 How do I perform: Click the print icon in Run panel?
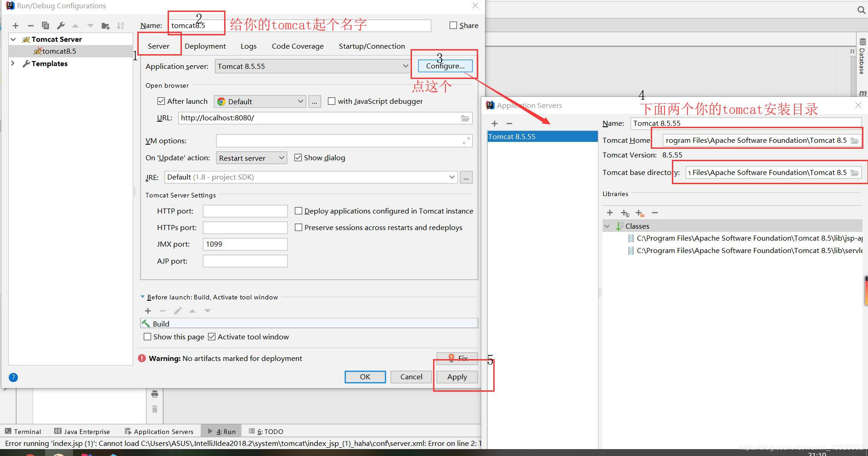click(x=155, y=394)
